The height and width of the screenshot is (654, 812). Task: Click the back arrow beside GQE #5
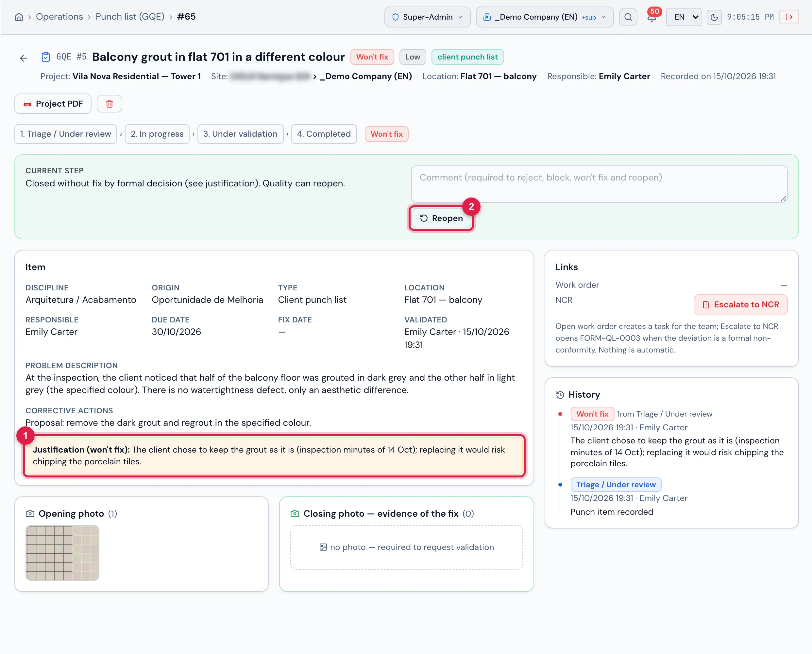pos(23,58)
